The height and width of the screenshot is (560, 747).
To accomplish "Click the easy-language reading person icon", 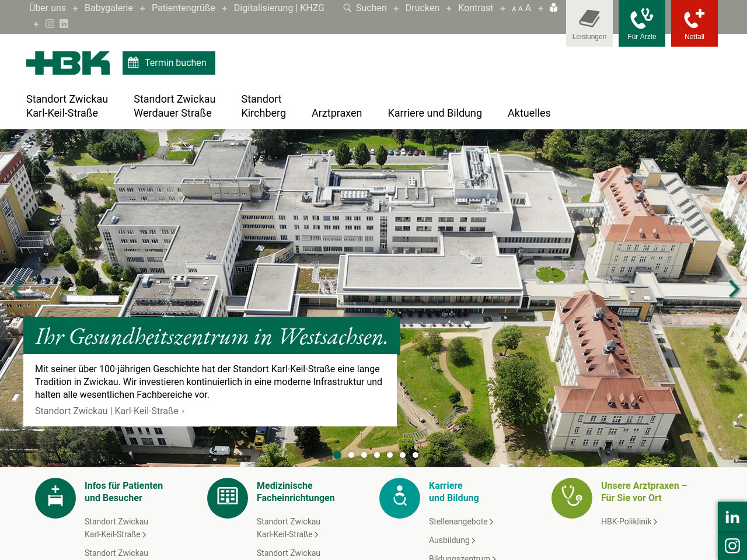I will (553, 8).
